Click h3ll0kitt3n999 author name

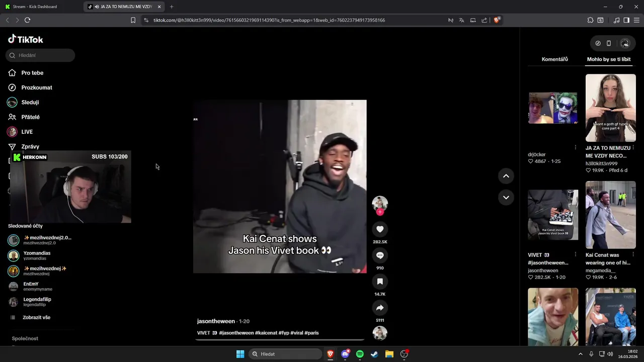(x=601, y=163)
